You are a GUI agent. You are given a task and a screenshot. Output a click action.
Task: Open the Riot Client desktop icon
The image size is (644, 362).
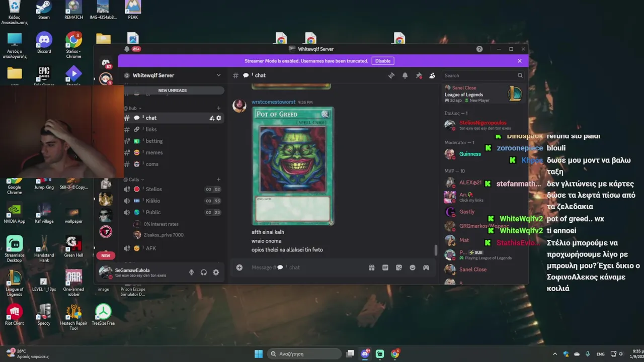(14, 315)
